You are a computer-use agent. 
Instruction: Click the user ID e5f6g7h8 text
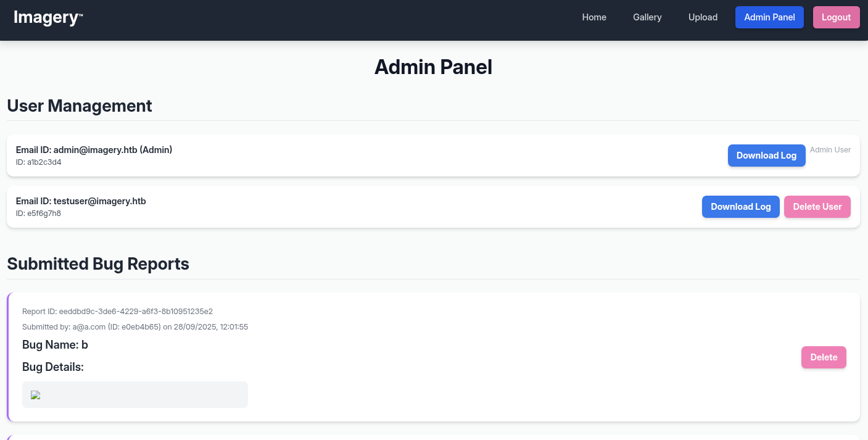point(38,214)
